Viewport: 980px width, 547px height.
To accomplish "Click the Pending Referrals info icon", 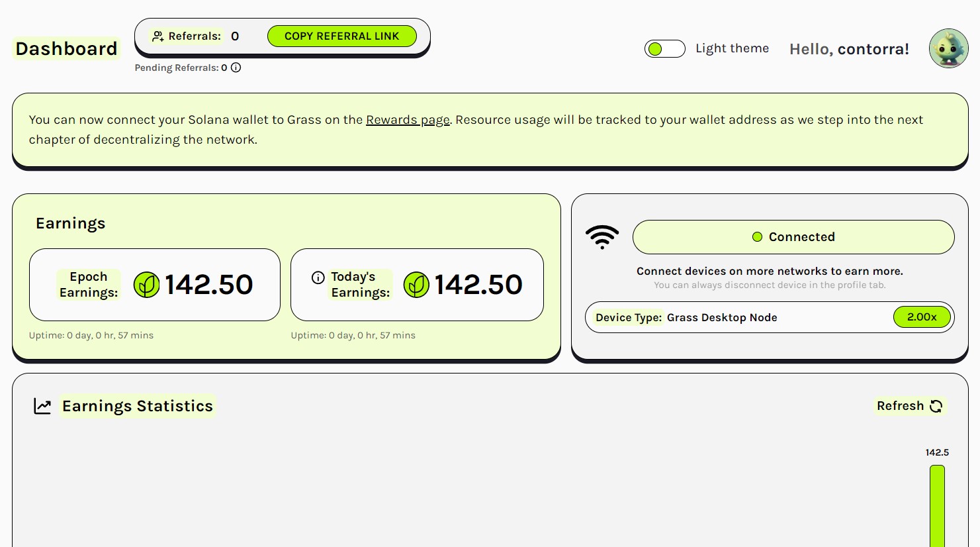I will tap(236, 68).
